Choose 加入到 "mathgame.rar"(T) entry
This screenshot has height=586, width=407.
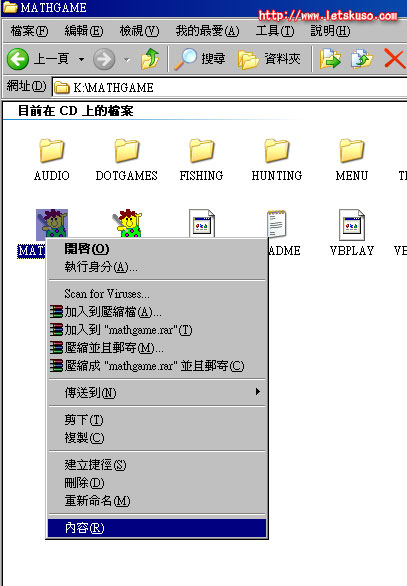(x=157, y=330)
